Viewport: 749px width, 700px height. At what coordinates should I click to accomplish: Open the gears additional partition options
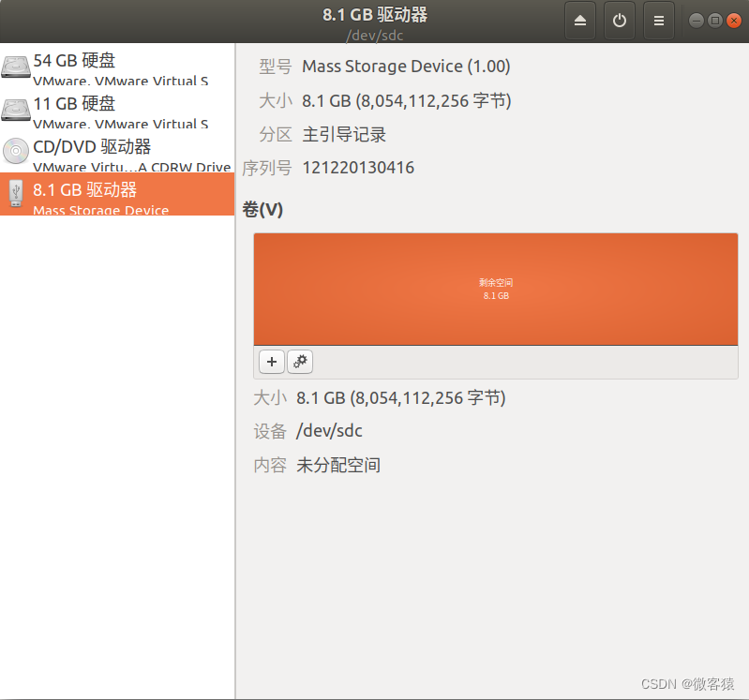click(x=300, y=362)
